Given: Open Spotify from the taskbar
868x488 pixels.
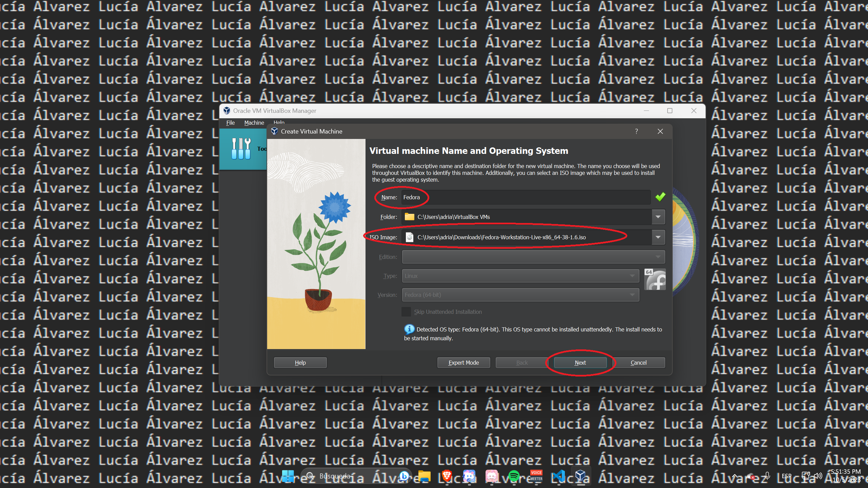Looking at the screenshot, I should (514, 476).
